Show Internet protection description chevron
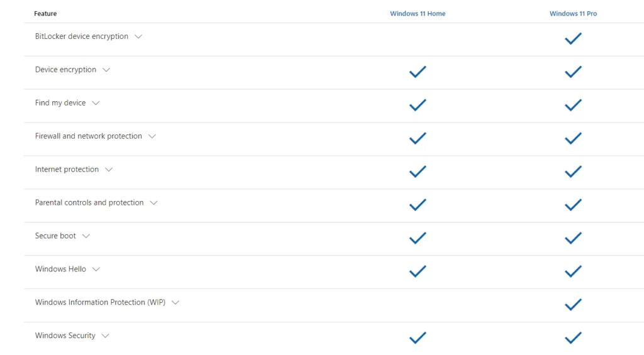 (x=109, y=170)
